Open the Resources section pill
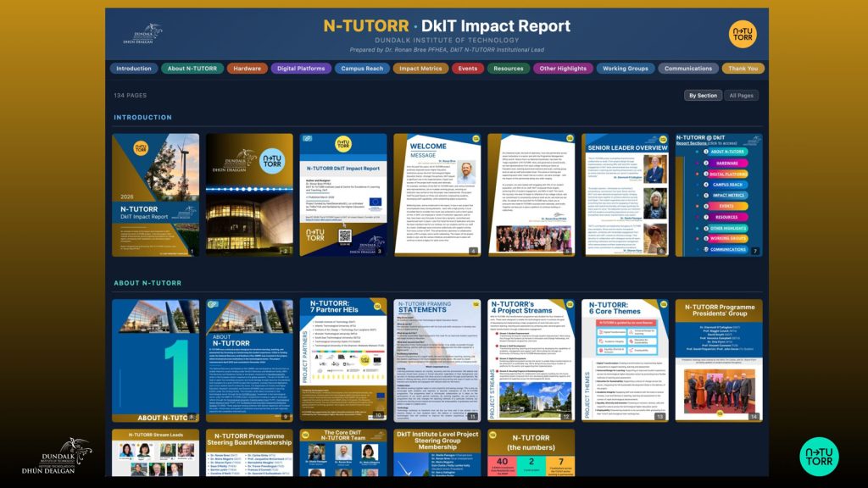The image size is (868, 488). pyautogui.click(x=509, y=69)
